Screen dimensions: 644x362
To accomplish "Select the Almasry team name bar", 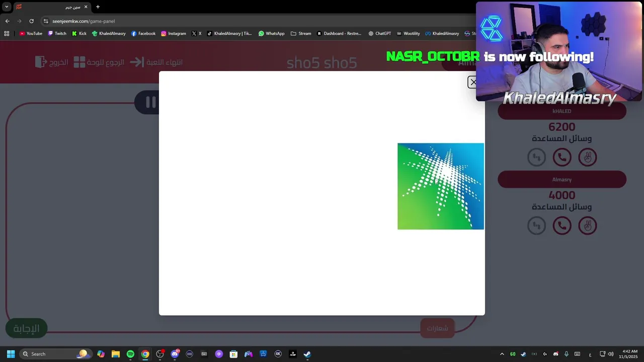I will pyautogui.click(x=562, y=179).
